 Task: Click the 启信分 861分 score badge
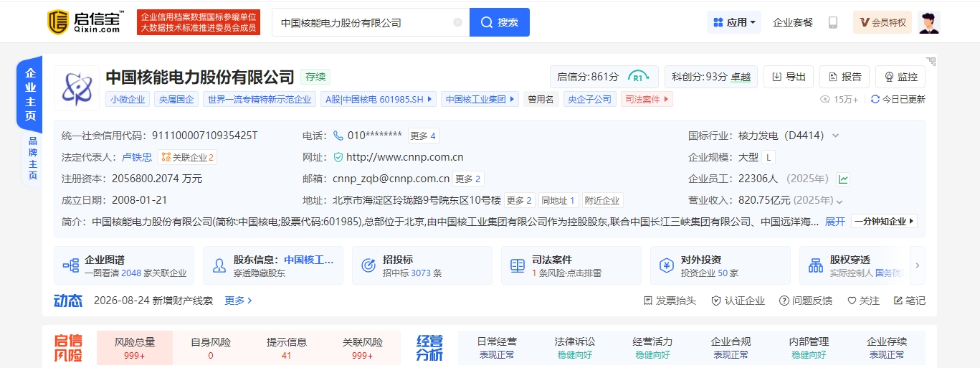point(604,77)
